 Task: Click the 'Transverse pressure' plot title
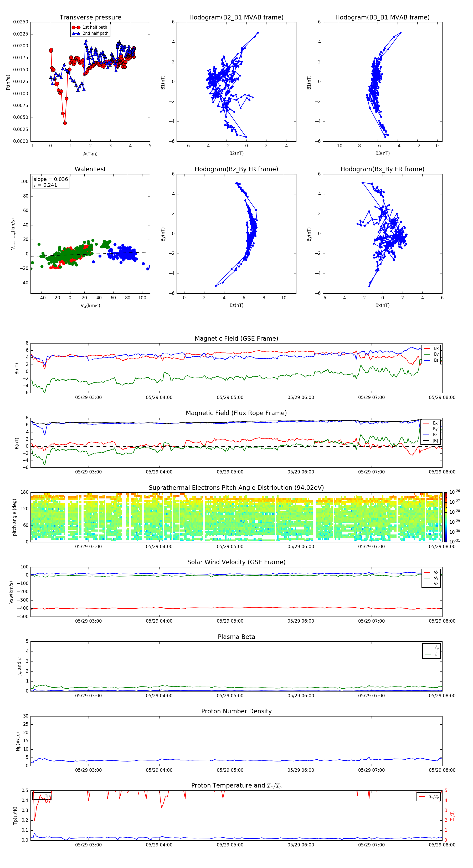tap(90, 18)
